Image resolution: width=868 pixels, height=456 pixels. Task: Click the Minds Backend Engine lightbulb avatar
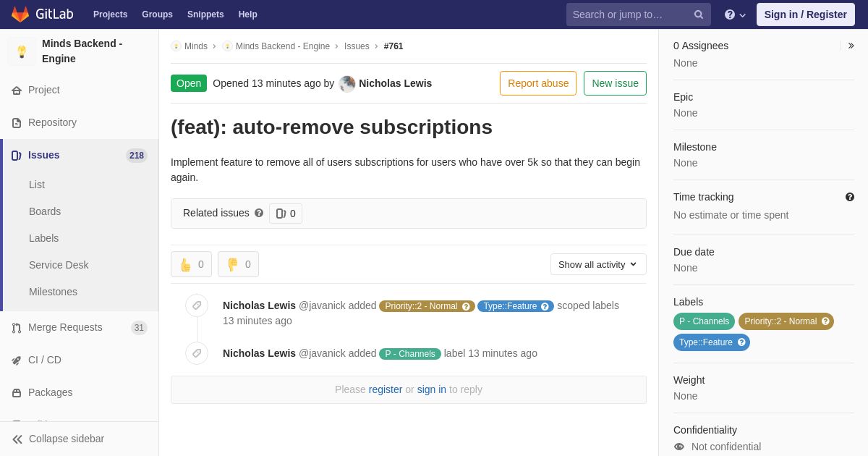coord(22,51)
